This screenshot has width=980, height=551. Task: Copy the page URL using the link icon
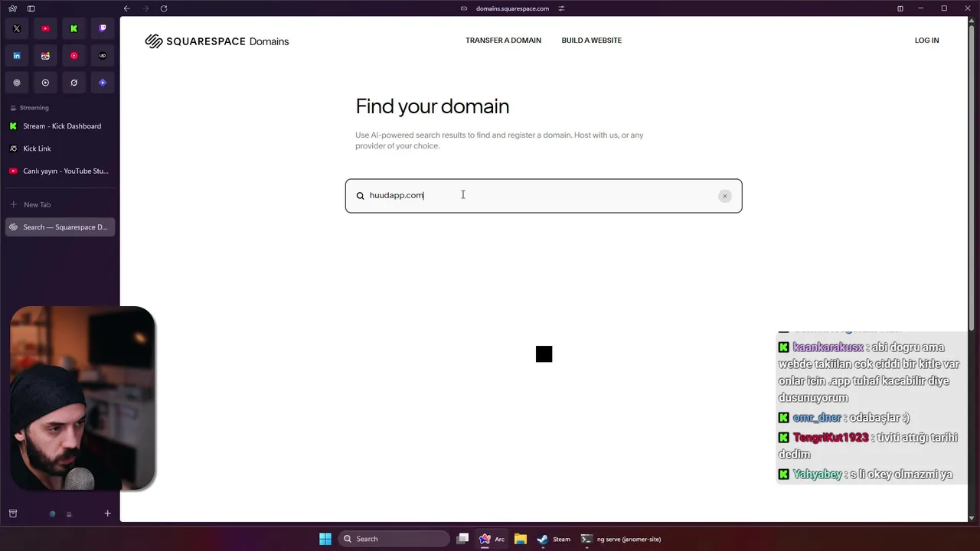(464, 8)
